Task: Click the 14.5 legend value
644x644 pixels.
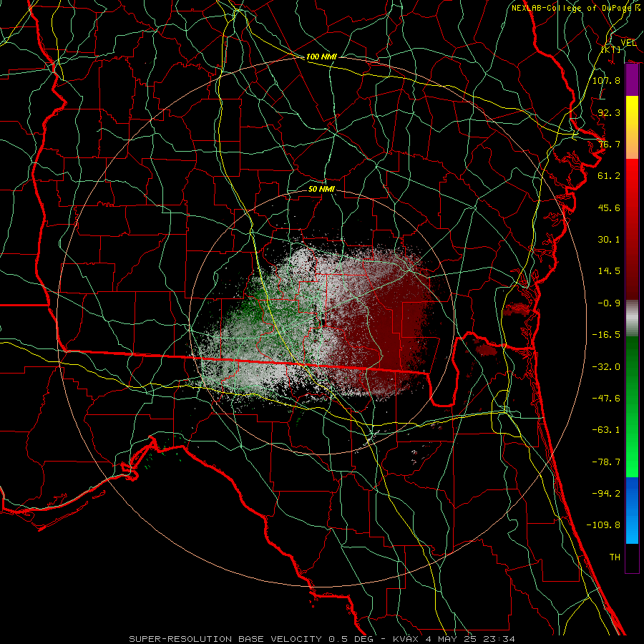Action: pos(609,271)
